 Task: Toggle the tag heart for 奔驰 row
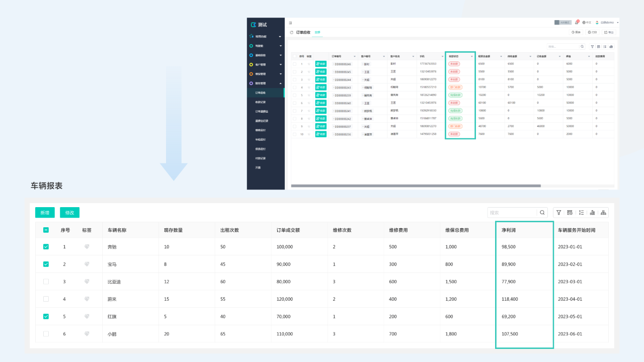tap(87, 247)
